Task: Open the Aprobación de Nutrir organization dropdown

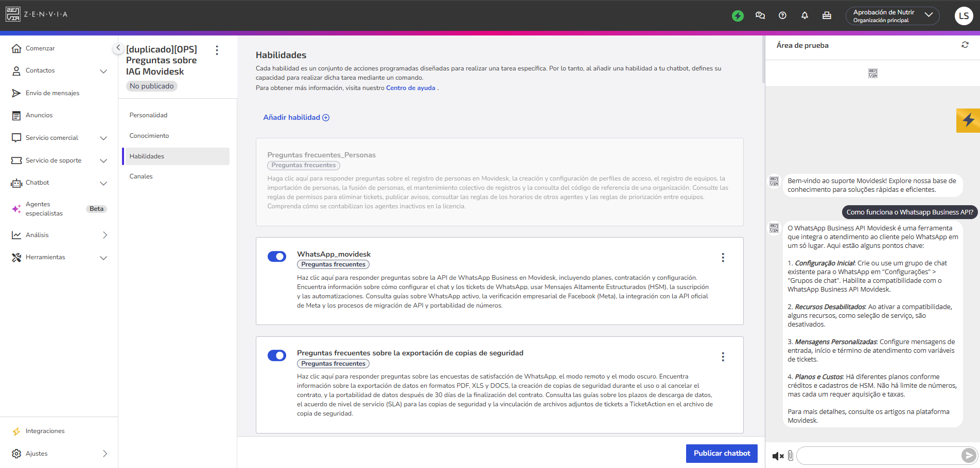Action: click(892, 16)
